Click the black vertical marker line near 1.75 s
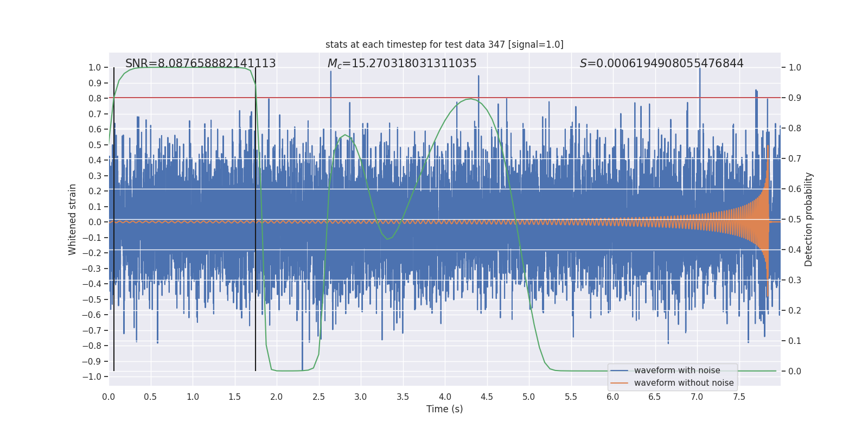The height and width of the screenshot is (434, 868). point(256,219)
